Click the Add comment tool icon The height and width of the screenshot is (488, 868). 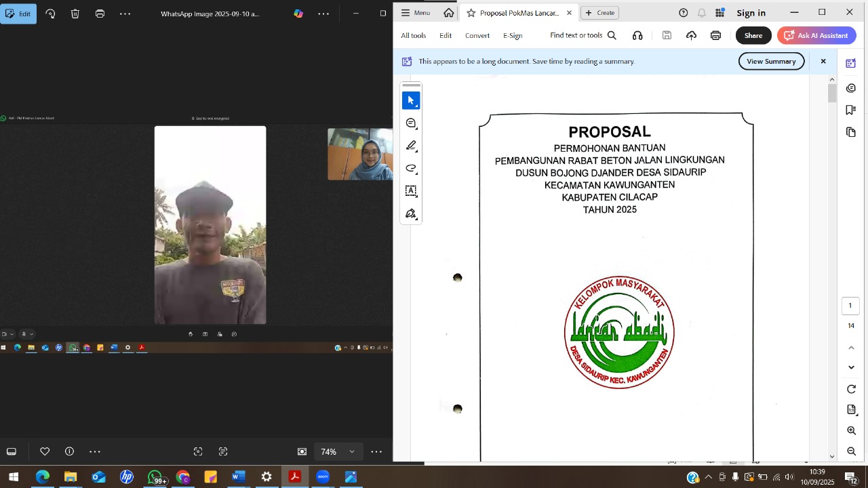click(411, 123)
